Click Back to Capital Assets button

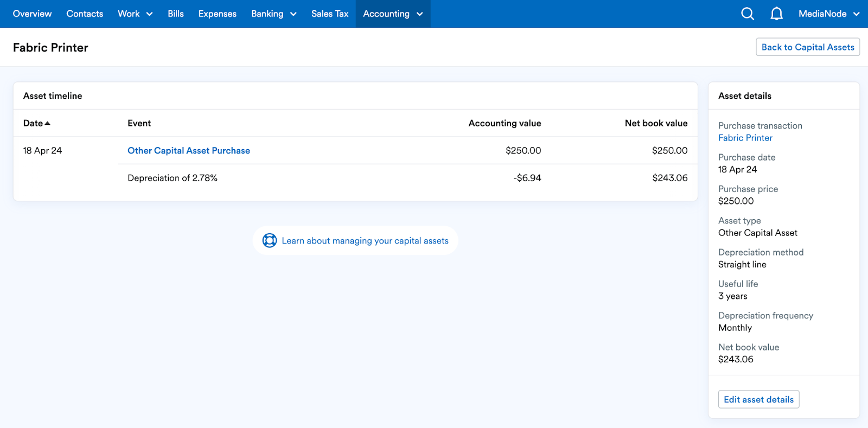808,47
